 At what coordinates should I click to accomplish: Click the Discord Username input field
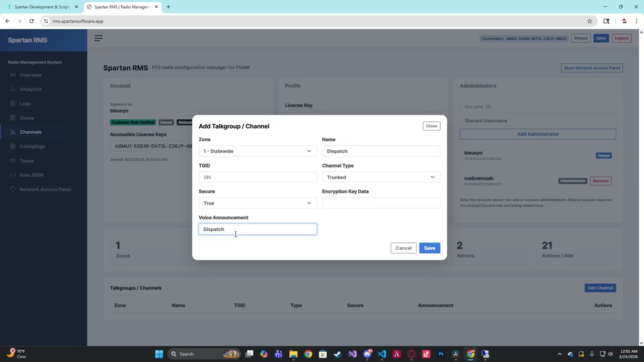click(538, 121)
